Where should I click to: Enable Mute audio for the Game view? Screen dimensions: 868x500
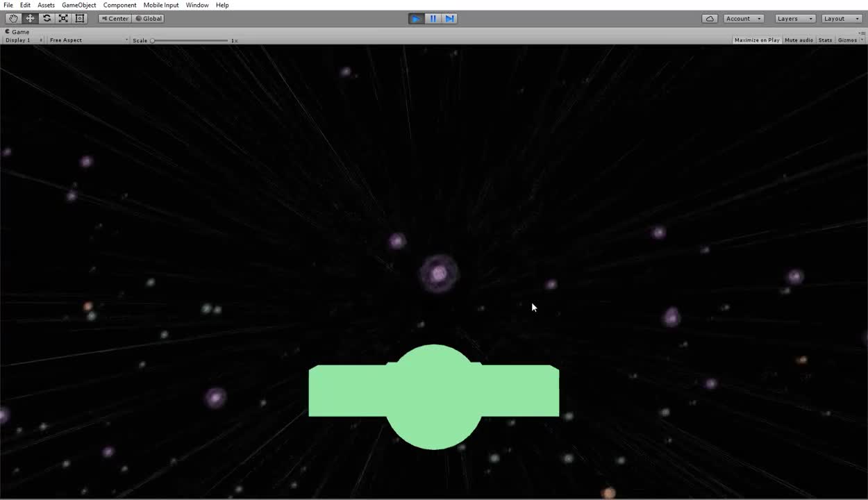(x=799, y=40)
